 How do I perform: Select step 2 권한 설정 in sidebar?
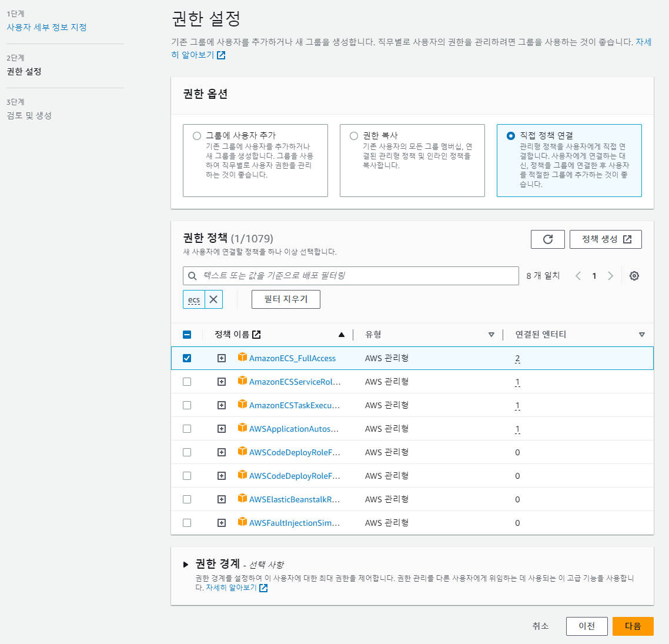(x=24, y=71)
